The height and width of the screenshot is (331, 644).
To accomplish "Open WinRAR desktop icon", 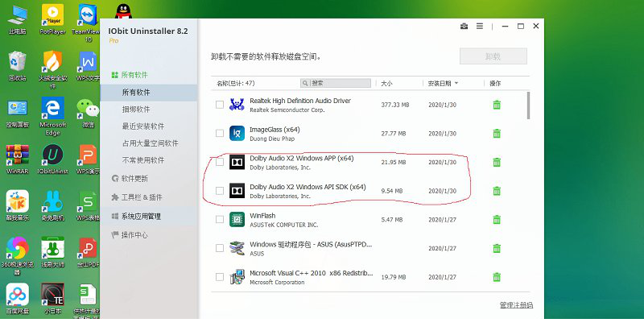I will (x=18, y=159).
